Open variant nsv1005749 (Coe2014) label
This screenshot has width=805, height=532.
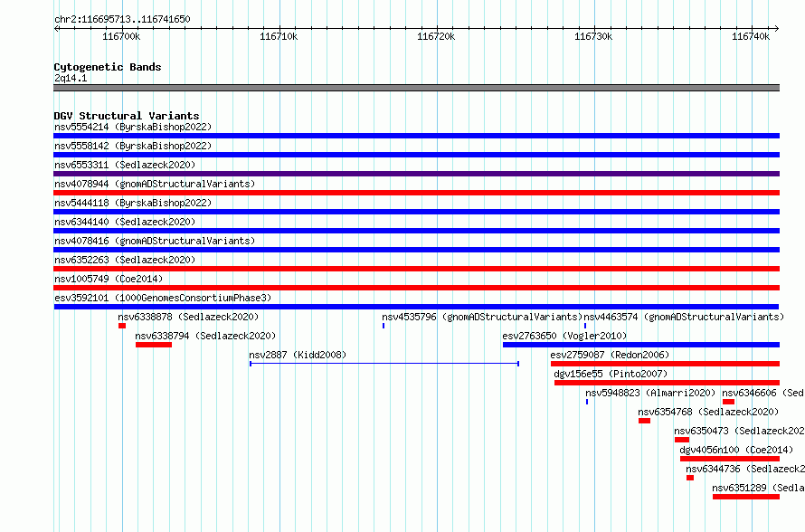pos(109,279)
